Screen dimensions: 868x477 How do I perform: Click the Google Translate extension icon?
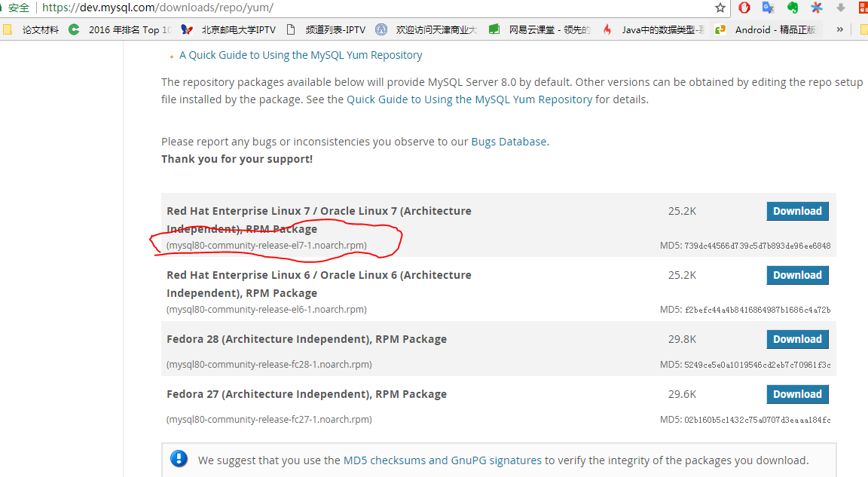(768, 8)
